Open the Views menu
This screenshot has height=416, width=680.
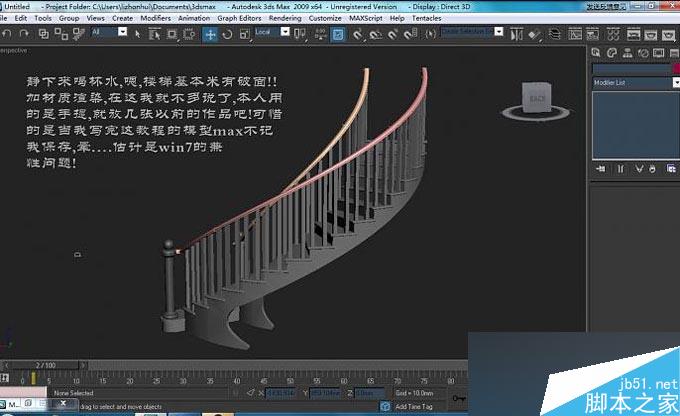point(95,18)
